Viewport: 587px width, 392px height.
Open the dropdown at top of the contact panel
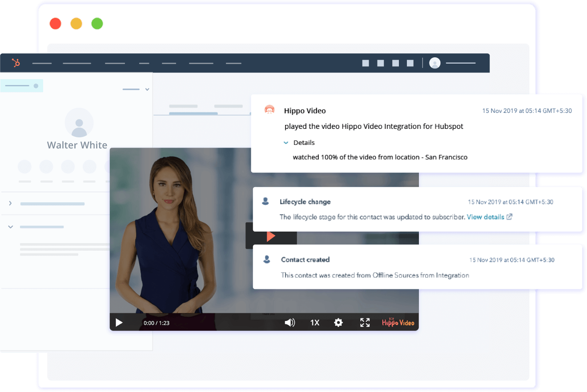pos(147,89)
